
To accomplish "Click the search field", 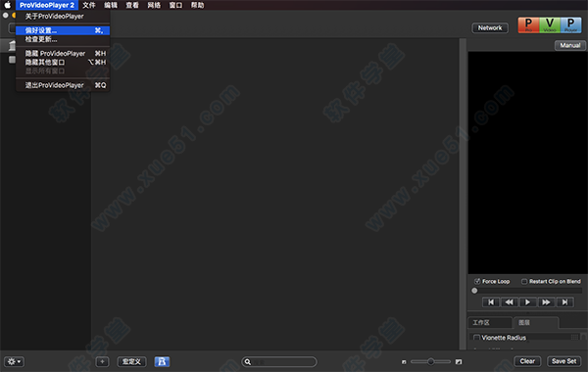I will (279, 362).
